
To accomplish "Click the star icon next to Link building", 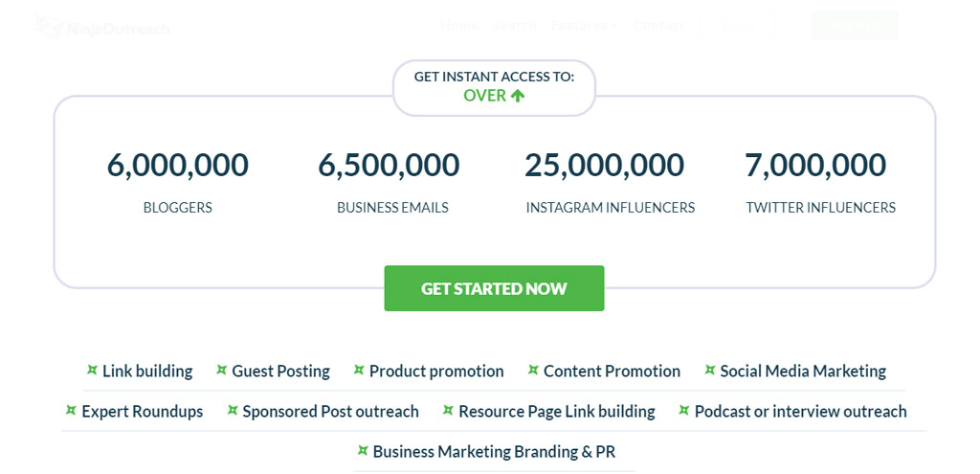I will click(x=93, y=371).
